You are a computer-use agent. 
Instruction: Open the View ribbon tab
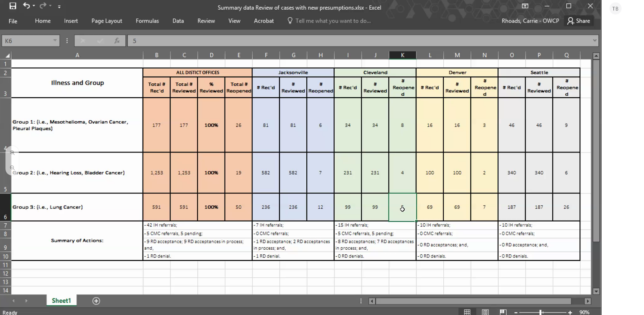click(x=234, y=21)
